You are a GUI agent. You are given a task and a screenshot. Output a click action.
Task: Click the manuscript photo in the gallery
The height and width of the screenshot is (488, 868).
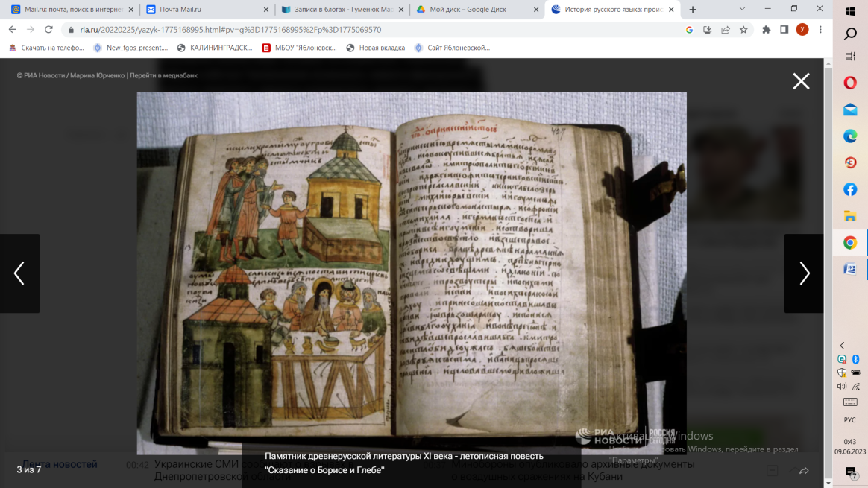(412, 273)
